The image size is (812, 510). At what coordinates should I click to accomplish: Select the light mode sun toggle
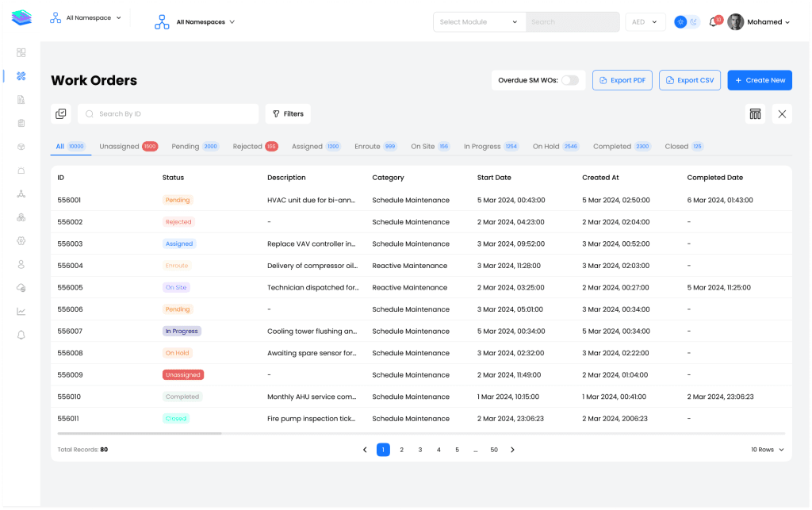[680, 22]
